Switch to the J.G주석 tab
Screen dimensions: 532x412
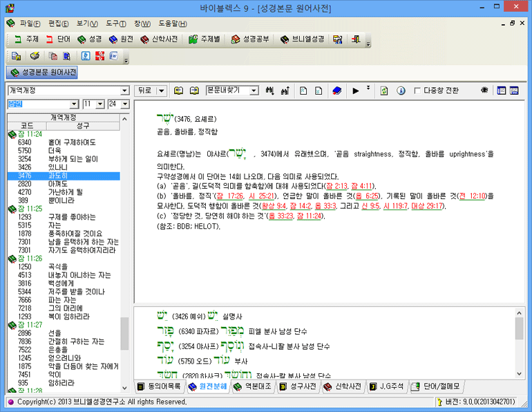coord(387,386)
